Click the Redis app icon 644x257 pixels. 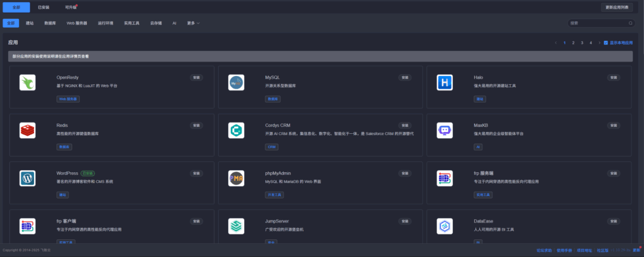point(27,130)
